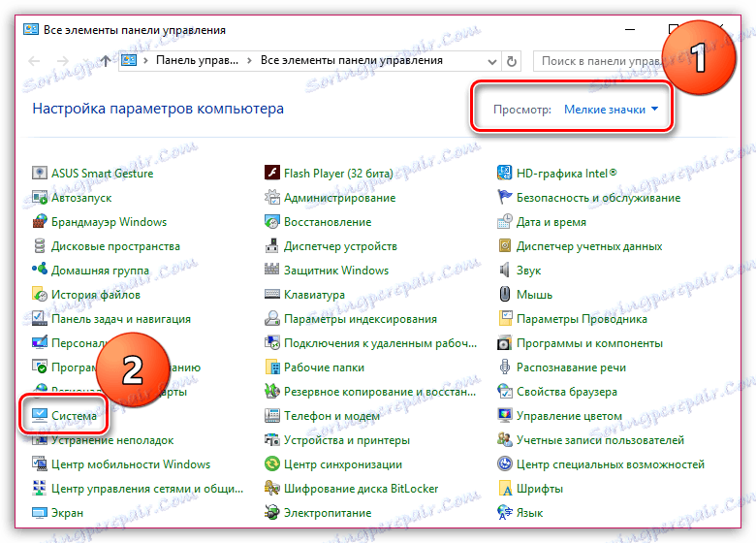Click the Центр синхронизации green icon
This screenshot has width=756, height=543.
tap(272, 463)
